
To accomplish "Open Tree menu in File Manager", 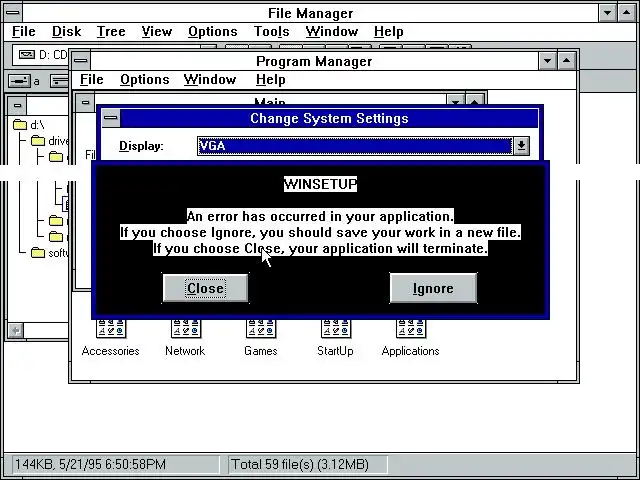I will click(x=111, y=31).
